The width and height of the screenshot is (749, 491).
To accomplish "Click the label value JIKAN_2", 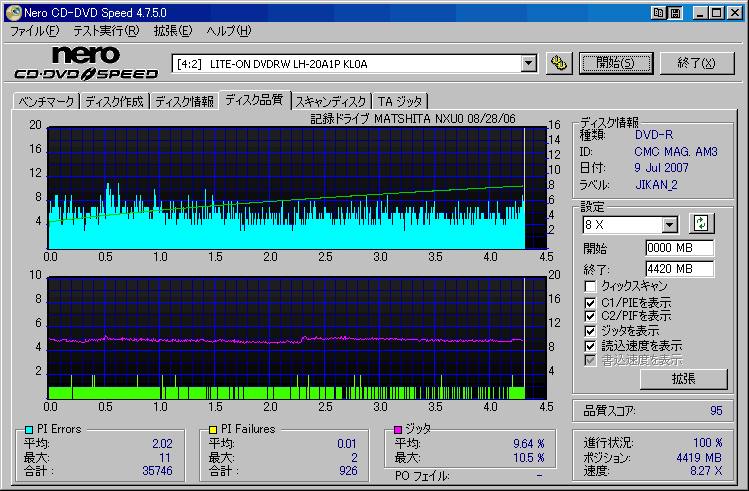I will [656, 185].
